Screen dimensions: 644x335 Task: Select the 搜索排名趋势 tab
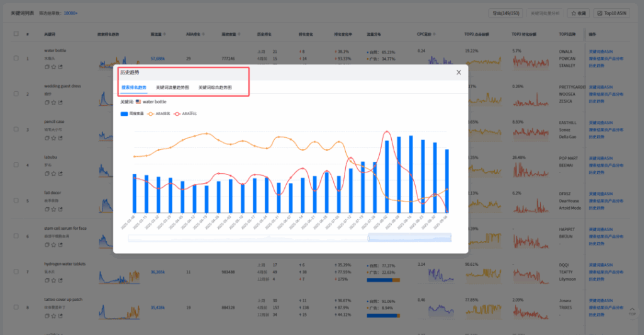click(134, 88)
